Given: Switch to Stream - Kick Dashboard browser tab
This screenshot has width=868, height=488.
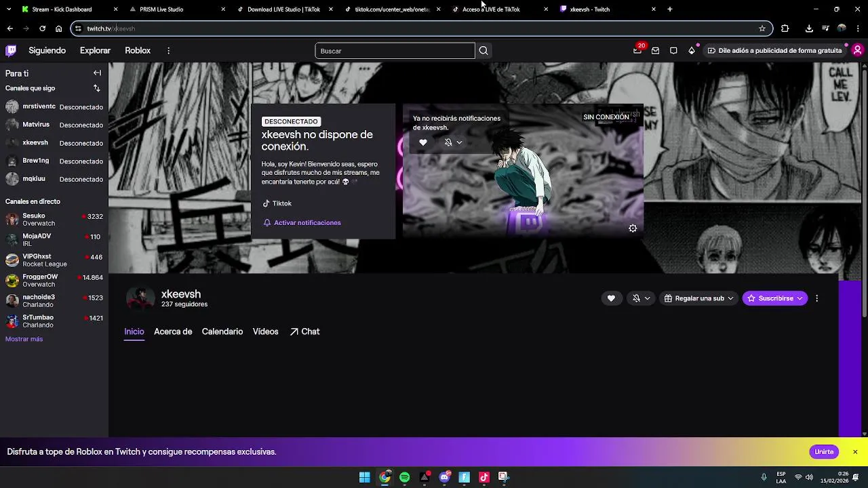Looking at the screenshot, I should click(68, 9).
